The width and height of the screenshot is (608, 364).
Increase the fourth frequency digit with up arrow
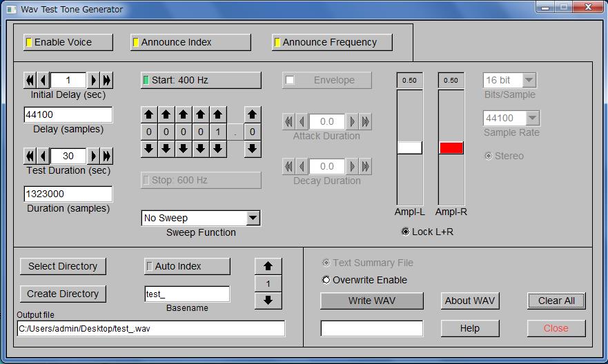(200, 114)
